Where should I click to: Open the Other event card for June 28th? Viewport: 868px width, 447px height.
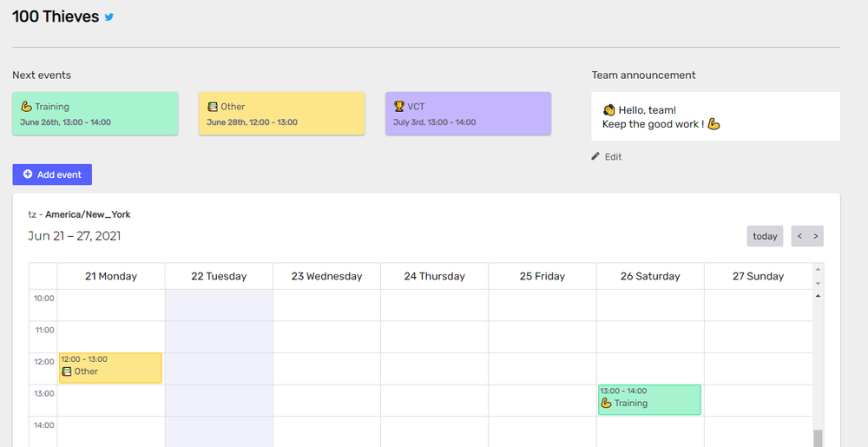tap(282, 114)
